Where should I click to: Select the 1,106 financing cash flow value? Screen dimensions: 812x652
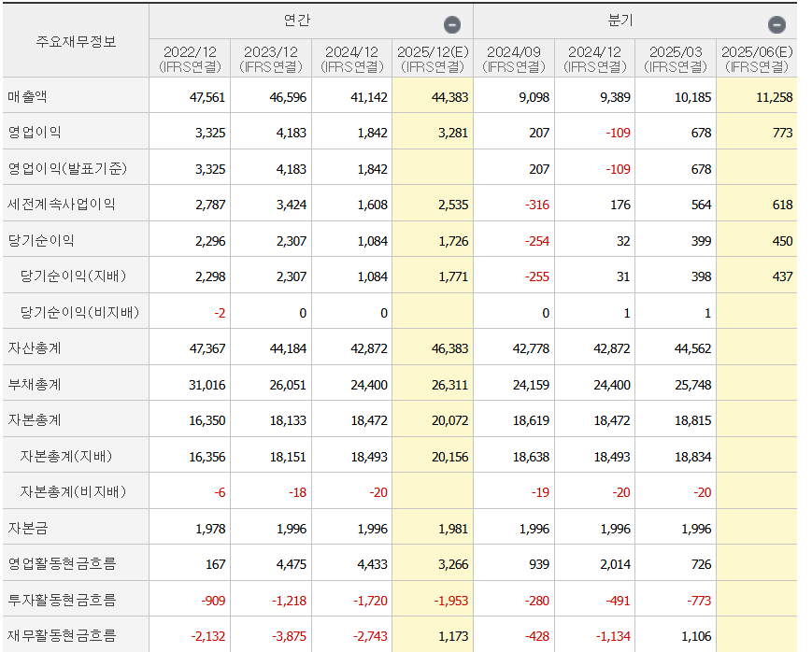pyautogui.click(x=696, y=636)
